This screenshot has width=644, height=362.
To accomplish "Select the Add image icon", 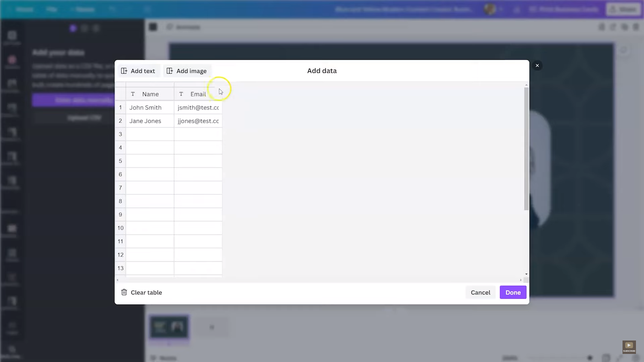I will point(170,71).
